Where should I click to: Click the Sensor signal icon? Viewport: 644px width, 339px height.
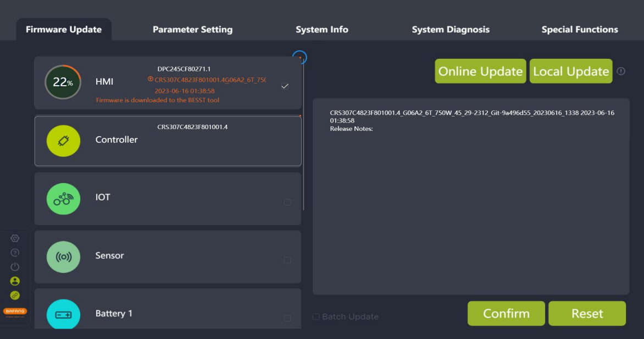point(63,257)
